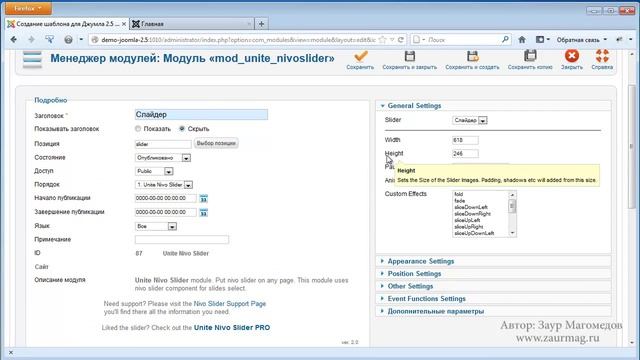Collapse the General Settings section

[x=493, y=106]
